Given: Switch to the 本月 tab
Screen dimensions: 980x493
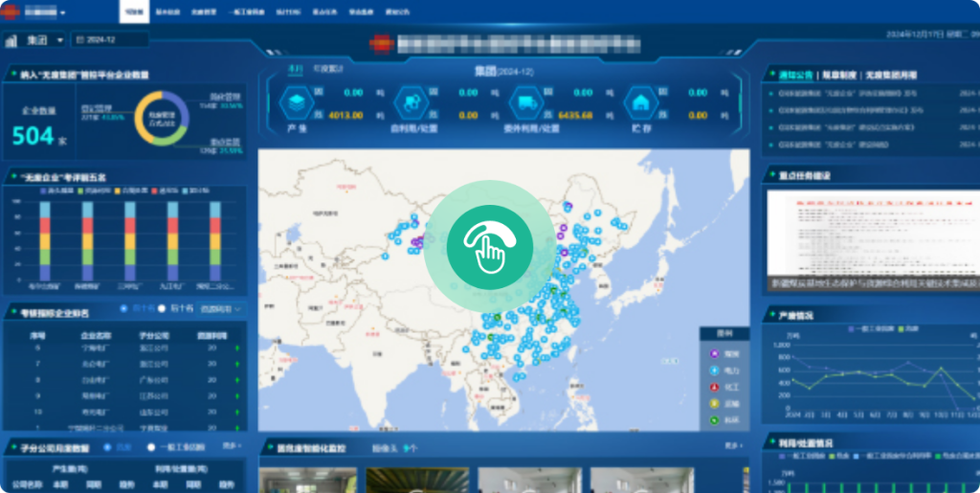Looking at the screenshot, I should pos(296,69).
